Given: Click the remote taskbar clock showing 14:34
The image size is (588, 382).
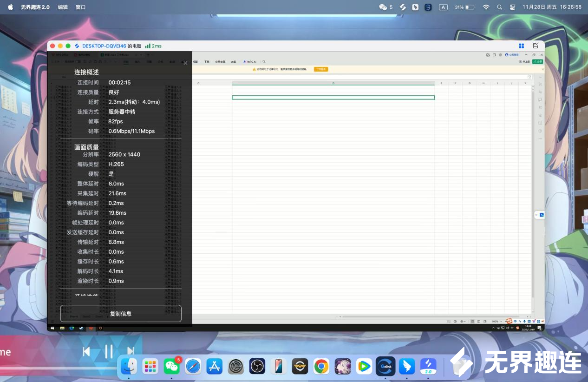Looking at the screenshot, I should pos(528,328).
